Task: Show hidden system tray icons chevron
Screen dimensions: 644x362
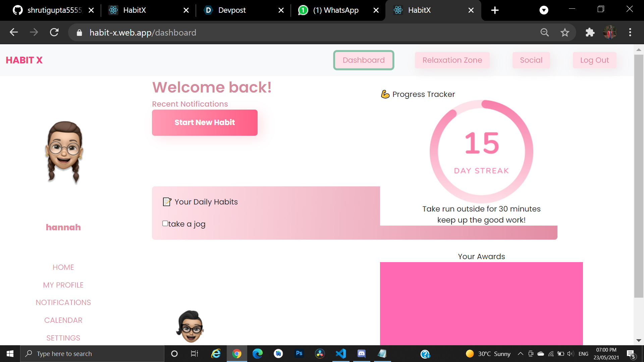Action: click(x=520, y=354)
